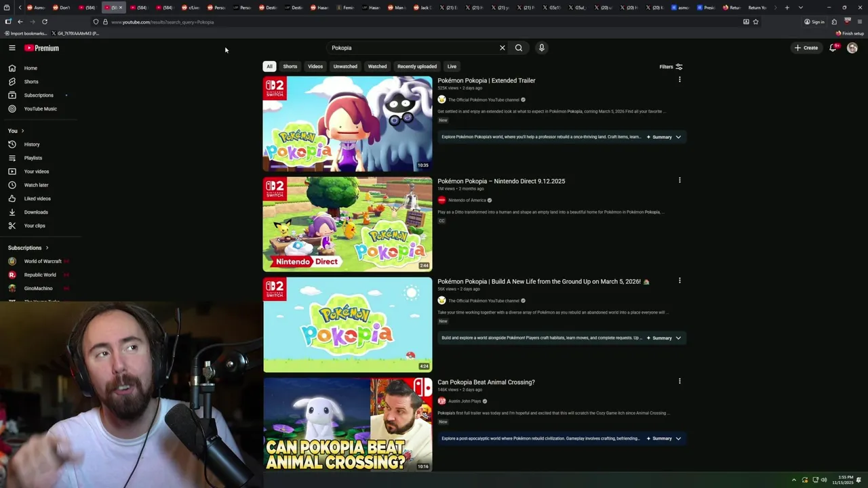Screen dimensions: 868x488
Task: Expand the You section chevron
Action: 22,131
